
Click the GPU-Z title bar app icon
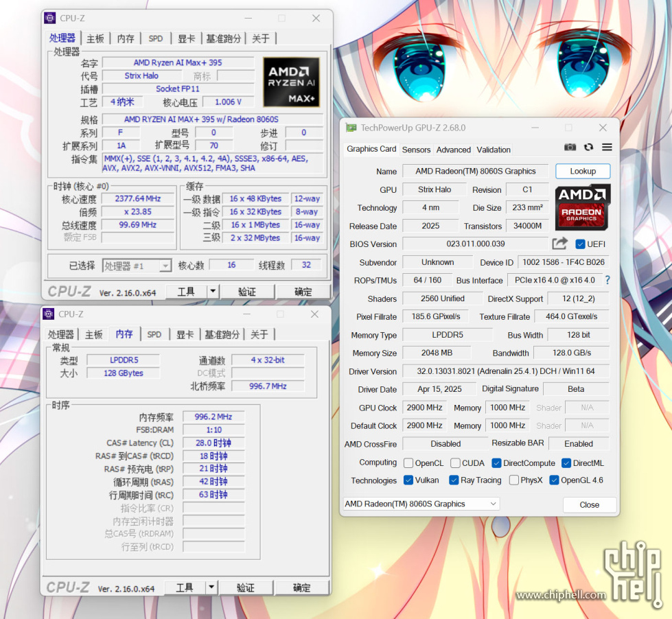(x=351, y=128)
